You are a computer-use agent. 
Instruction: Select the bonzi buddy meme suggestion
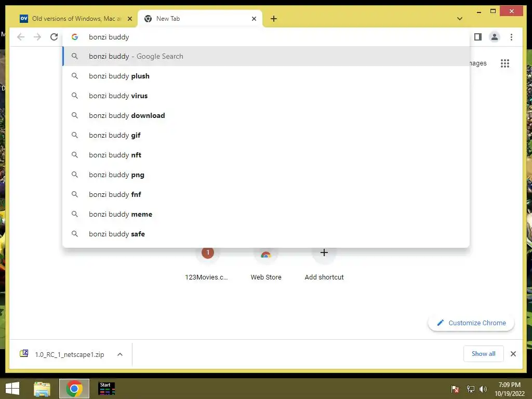(x=266, y=214)
